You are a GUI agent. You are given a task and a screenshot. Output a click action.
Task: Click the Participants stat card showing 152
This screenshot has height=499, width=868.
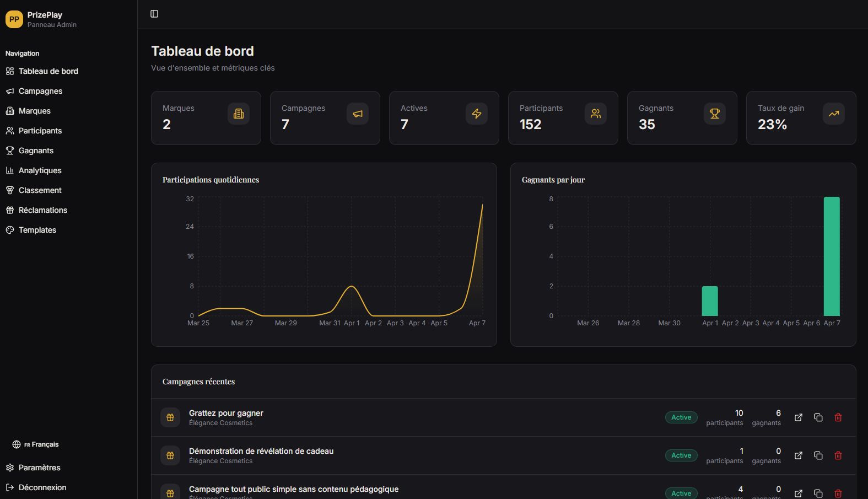coord(563,118)
